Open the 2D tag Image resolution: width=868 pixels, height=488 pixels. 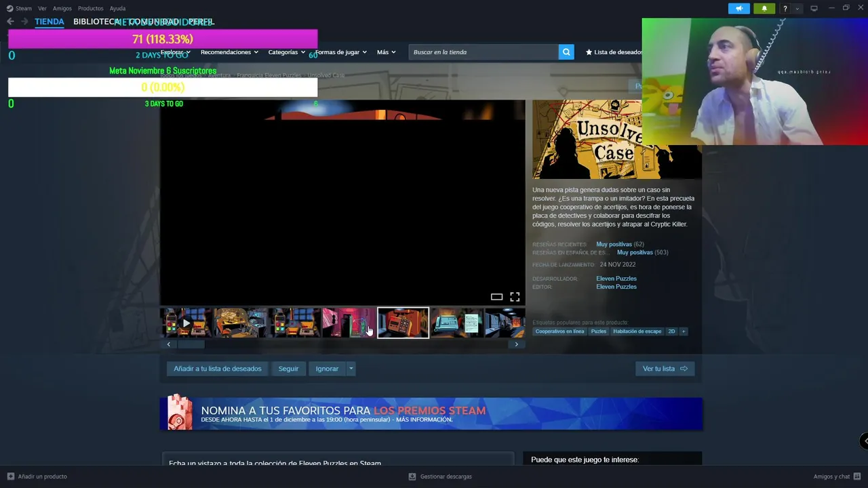tap(671, 331)
